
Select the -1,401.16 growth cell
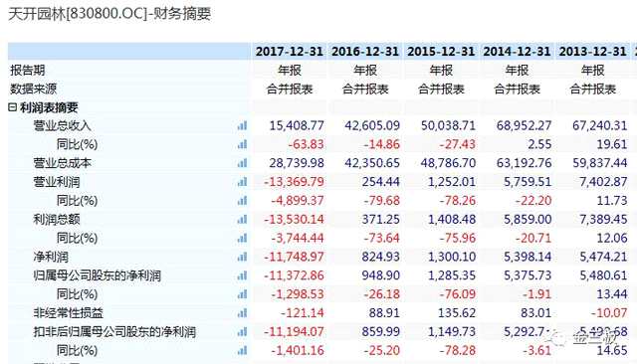tap(298, 350)
